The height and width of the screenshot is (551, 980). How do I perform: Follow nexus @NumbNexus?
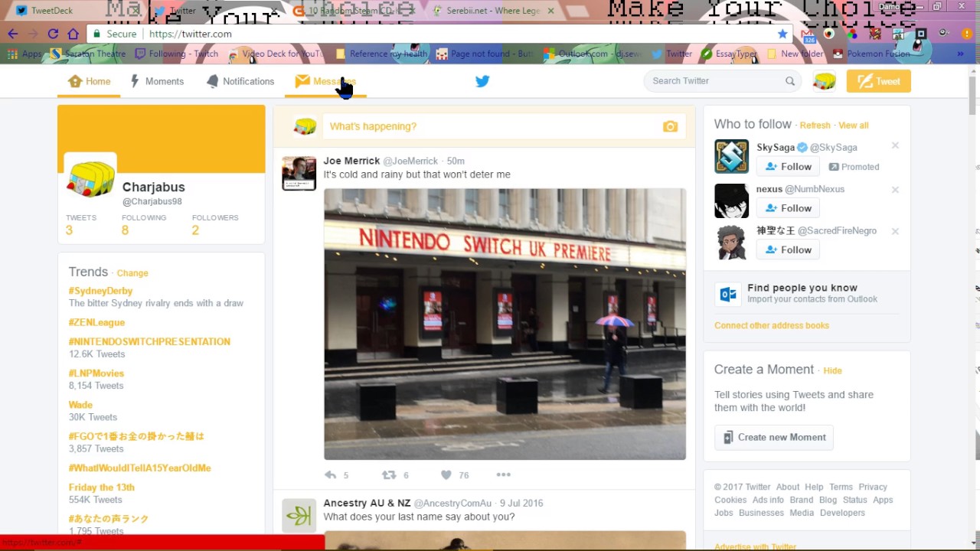(x=788, y=208)
